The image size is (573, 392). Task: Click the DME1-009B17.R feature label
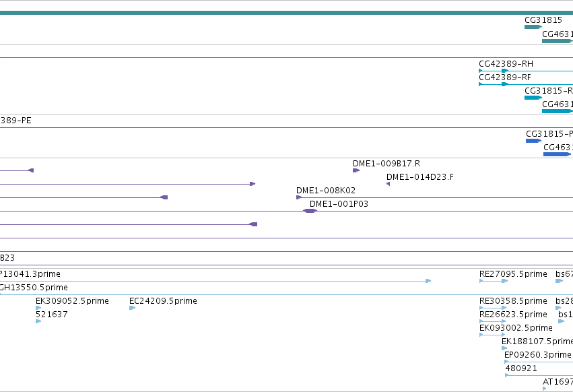tap(386, 164)
